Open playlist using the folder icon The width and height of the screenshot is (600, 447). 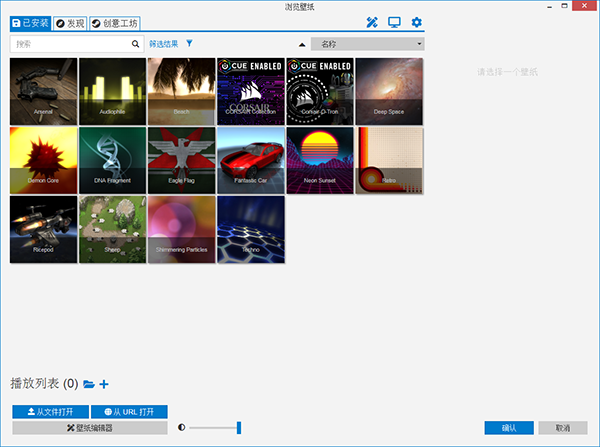pyautogui.click(x=89, y=384)
